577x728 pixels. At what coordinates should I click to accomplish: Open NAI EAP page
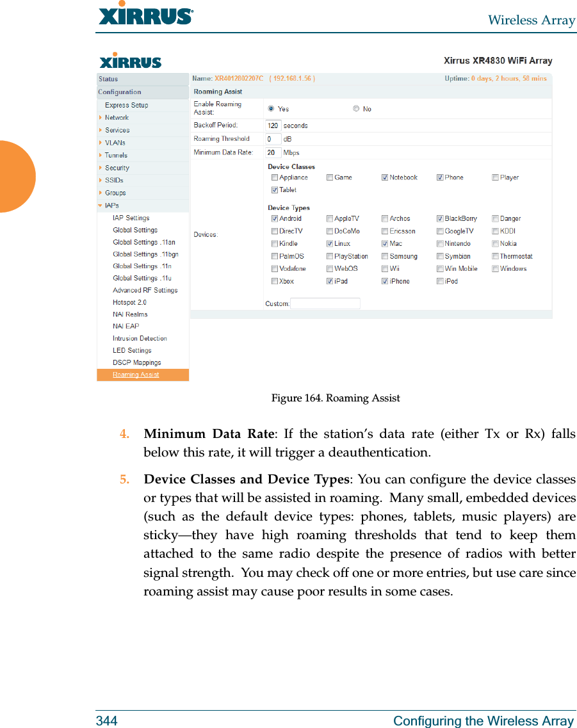coord(126,327)
